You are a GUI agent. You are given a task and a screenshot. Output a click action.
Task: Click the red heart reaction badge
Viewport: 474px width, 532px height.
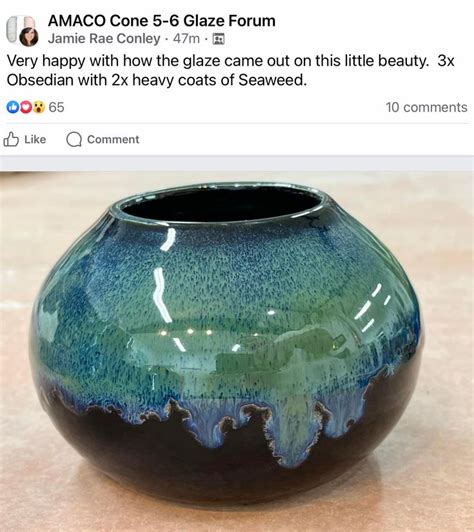(26, 108)
